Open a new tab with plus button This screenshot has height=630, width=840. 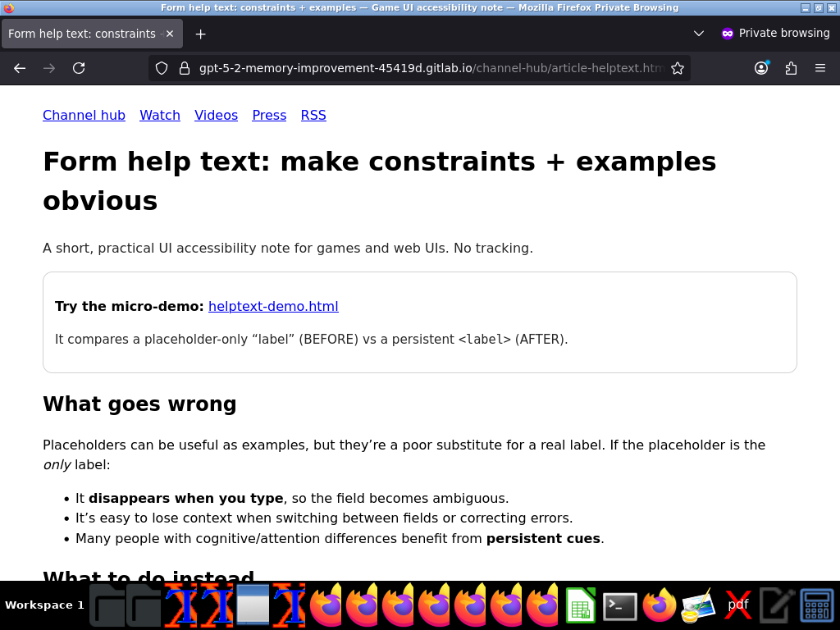coord(200,34)
